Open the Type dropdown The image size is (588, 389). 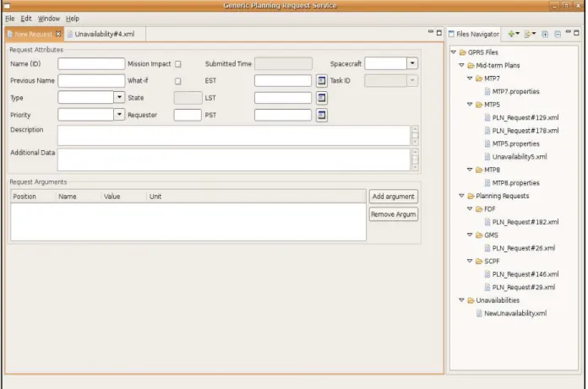coord(119,97)
